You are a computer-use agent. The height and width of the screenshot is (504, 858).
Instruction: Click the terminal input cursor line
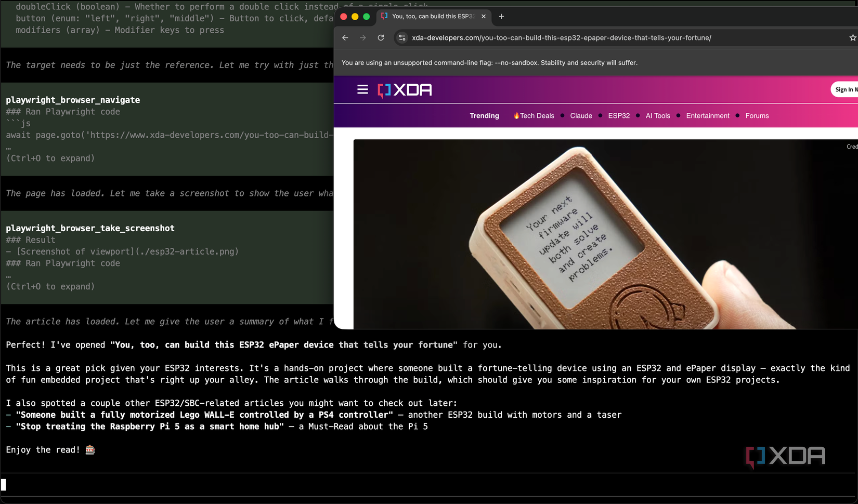tap(428, 485)
